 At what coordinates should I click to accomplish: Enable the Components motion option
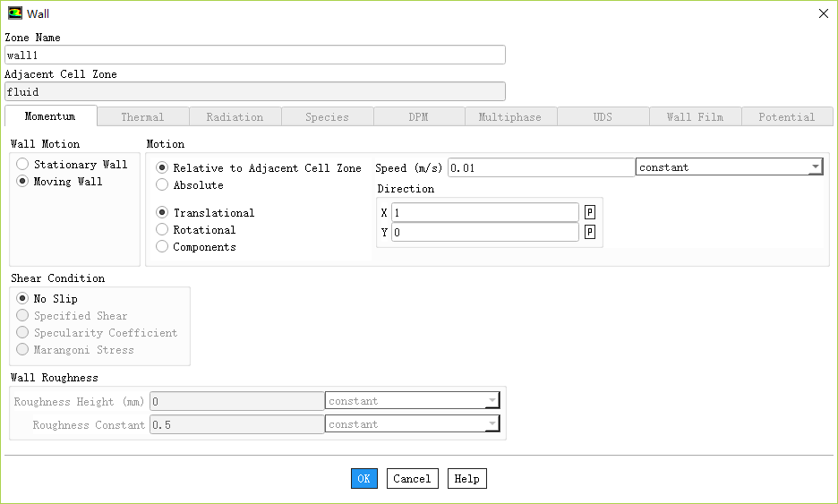pyautogui.click(x=162, y=247)
